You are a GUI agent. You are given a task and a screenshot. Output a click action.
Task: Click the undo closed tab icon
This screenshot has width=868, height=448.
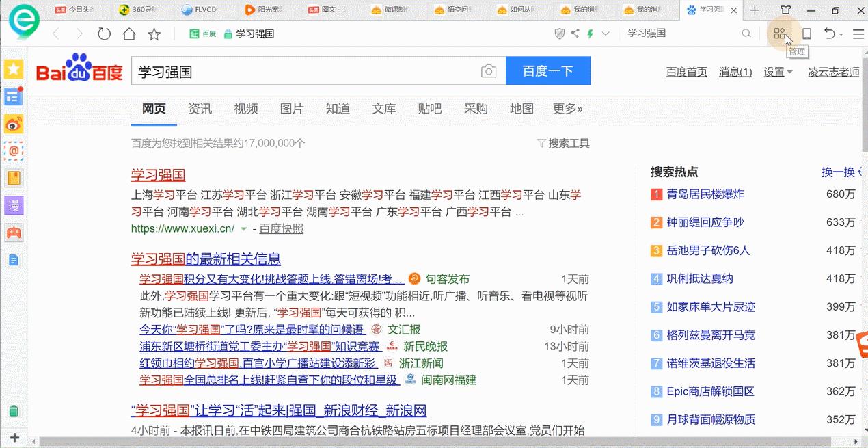pos(829,33)
